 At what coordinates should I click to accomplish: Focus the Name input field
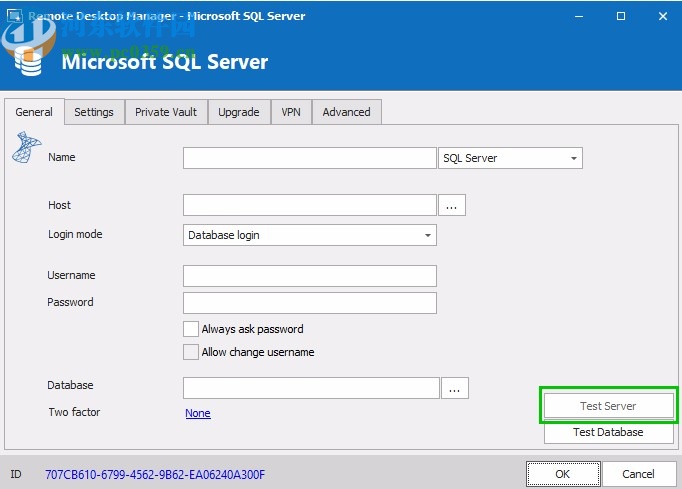pyautogui.click(x=310, y=158)
